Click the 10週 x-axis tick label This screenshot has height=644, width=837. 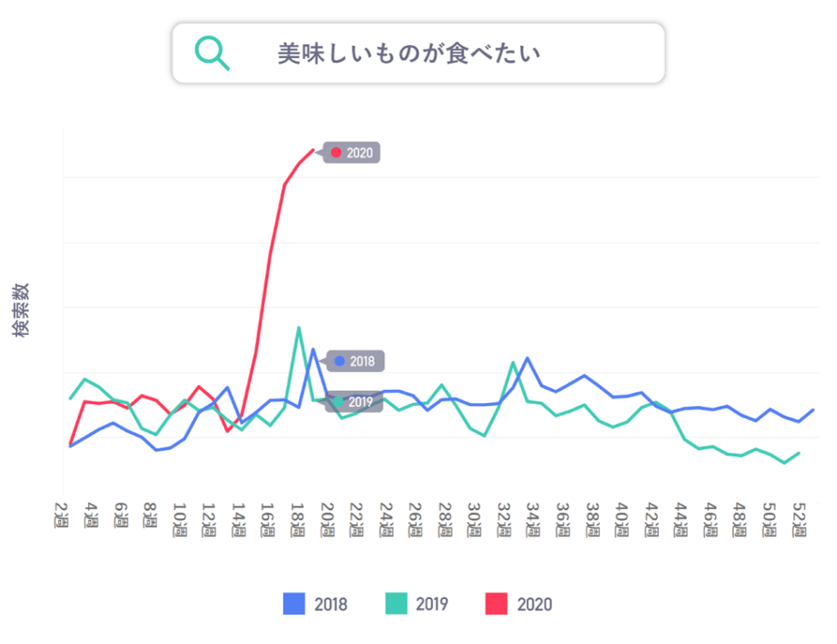coord(181,519)
